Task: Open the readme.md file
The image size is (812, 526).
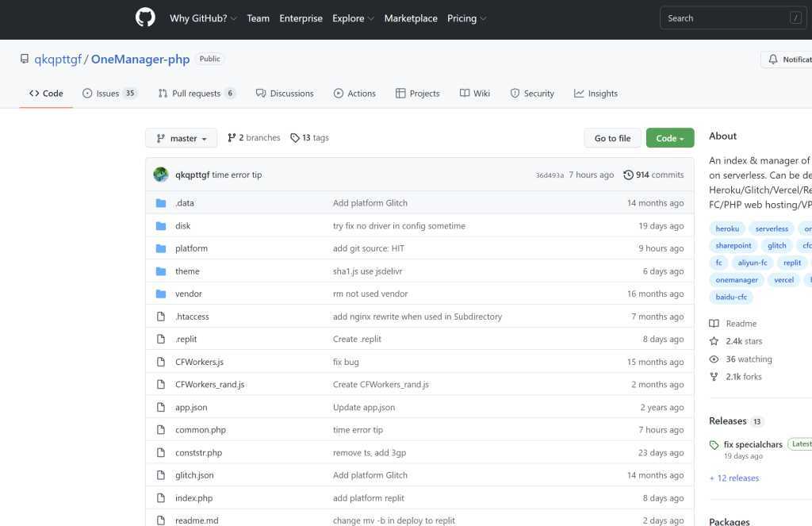Action: 197,520
